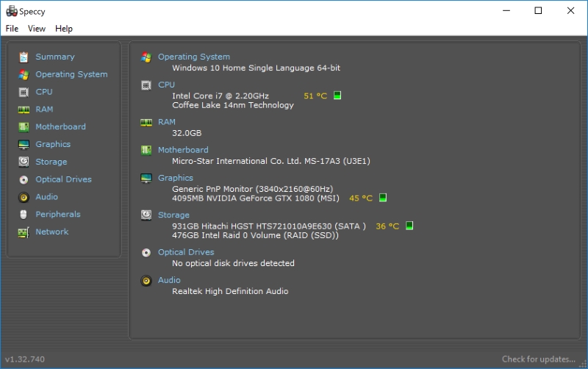The image size is (588, 369).
Task: Click the Realtek High Definition Audio text
Action: 230,291
